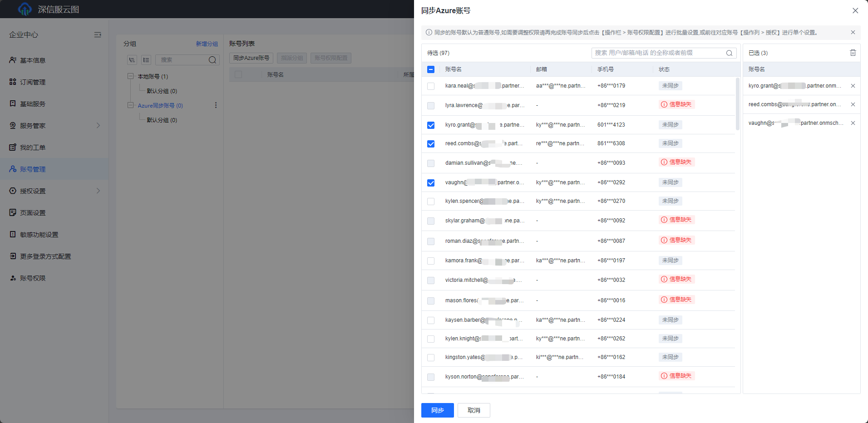Viewport: 868px width, 423px height.
Task: Expand the 授权设置 sidebar submenu
Action: (98, 191)
